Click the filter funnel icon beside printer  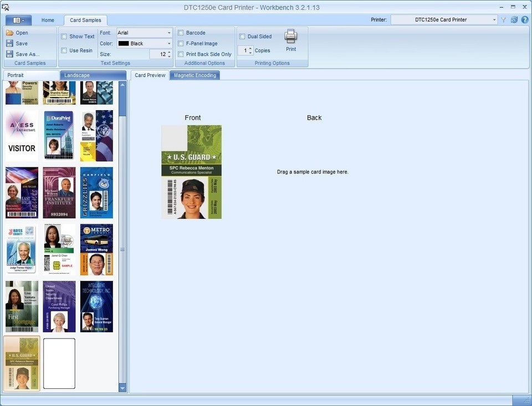tap(504, 20)
